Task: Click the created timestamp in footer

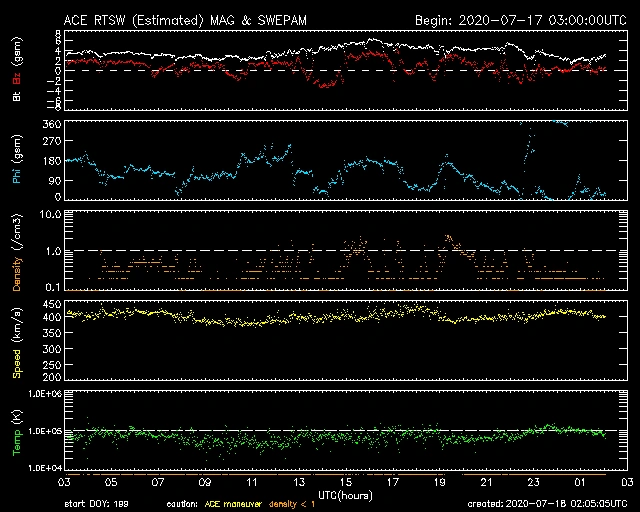Action: (x=543, y=504)
